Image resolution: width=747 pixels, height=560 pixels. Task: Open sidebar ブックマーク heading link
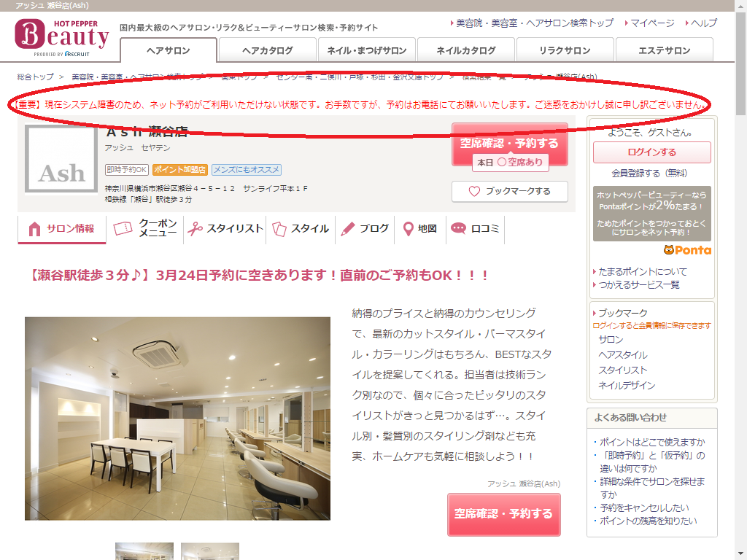(x=623, y=314)
